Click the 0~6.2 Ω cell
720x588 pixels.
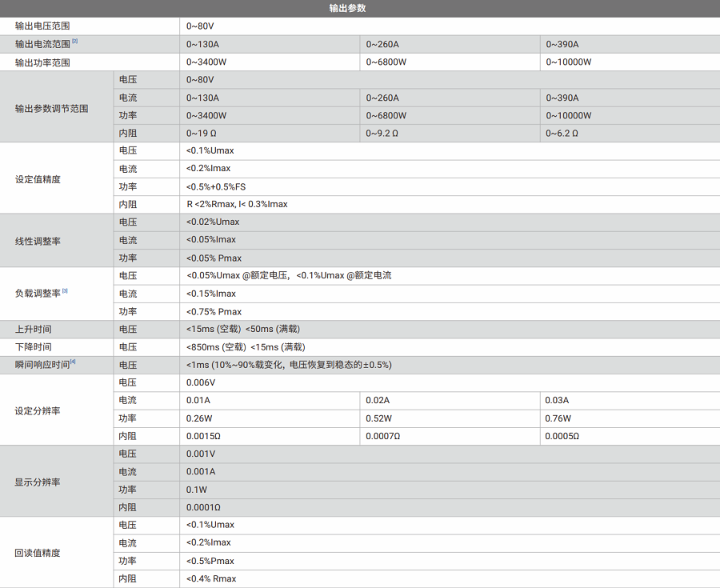coord(562,134)
